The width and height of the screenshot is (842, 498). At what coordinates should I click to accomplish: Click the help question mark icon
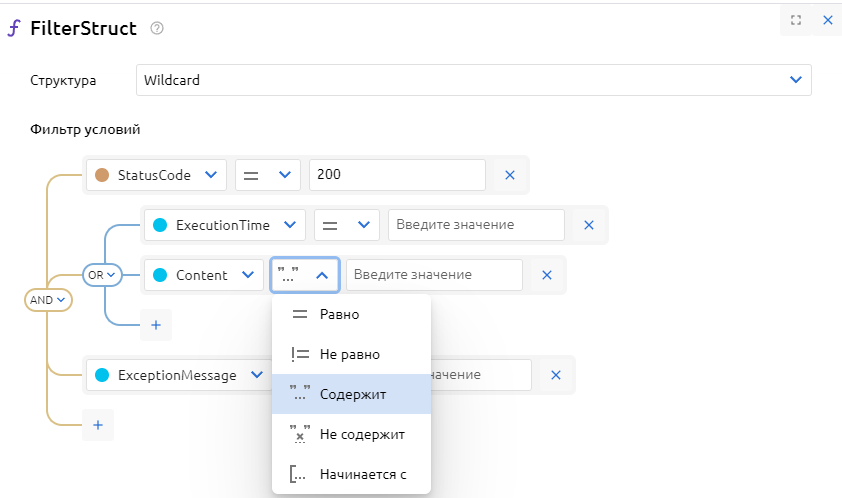pyautogui.click(x=156, y=28)
